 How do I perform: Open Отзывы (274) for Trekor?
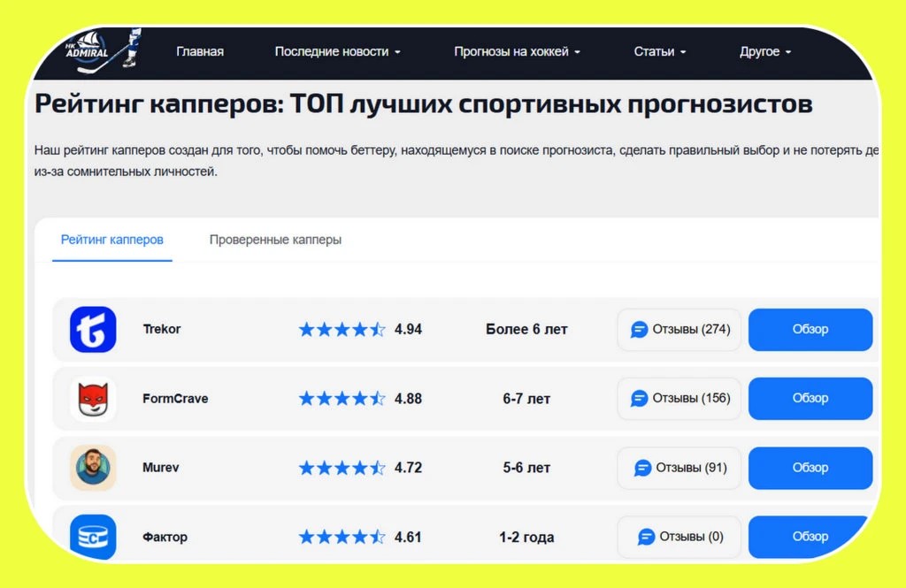(x=679, y=329)
